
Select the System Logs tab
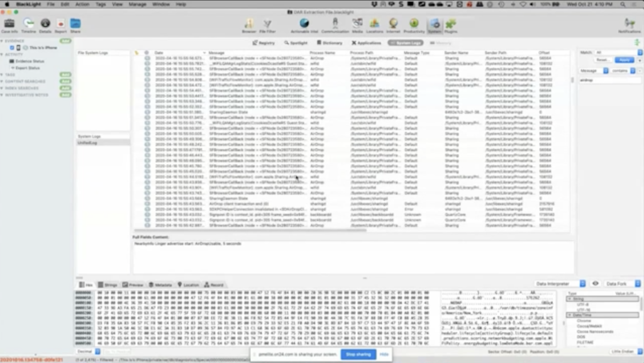click(406, 43)
